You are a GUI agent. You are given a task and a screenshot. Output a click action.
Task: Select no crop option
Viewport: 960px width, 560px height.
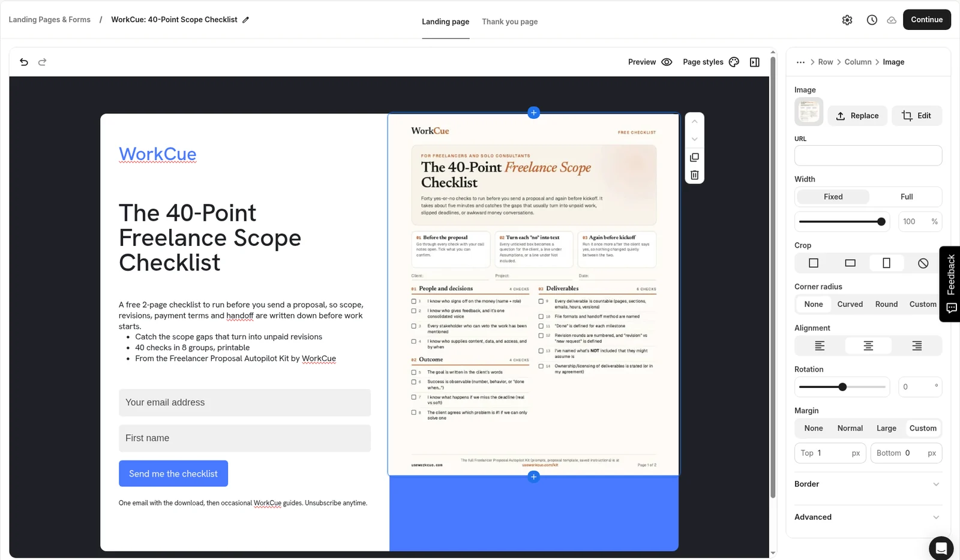pos(923,263)
